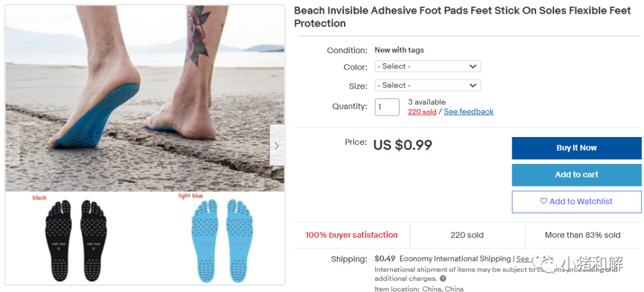Click the New with tags condition text

399,50
